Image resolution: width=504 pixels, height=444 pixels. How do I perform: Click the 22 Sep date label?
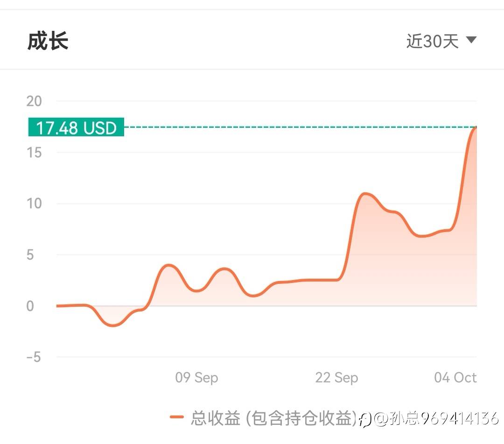336,377
